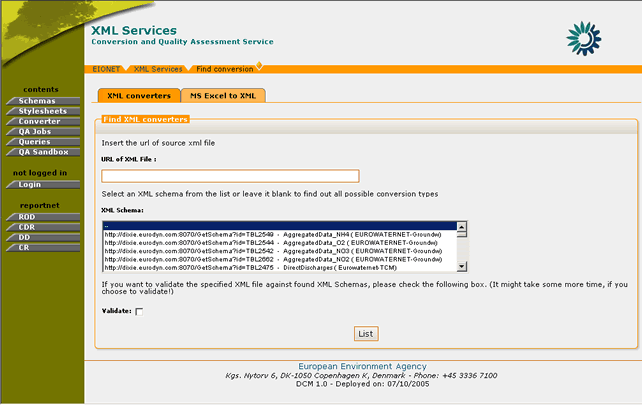Click the schema list scroll down arrow
Image resolution: width=642 pixels, height=405 pixels.
461,267
